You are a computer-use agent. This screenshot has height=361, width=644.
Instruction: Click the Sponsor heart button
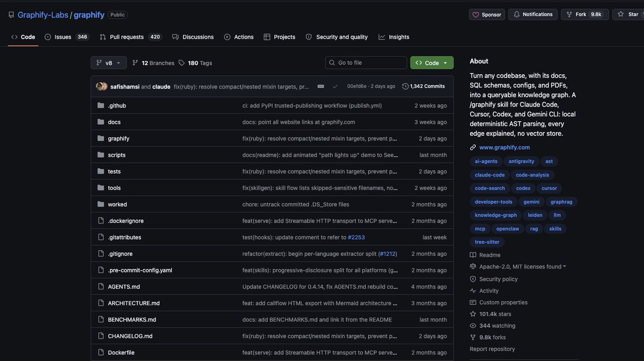point(487,14)
